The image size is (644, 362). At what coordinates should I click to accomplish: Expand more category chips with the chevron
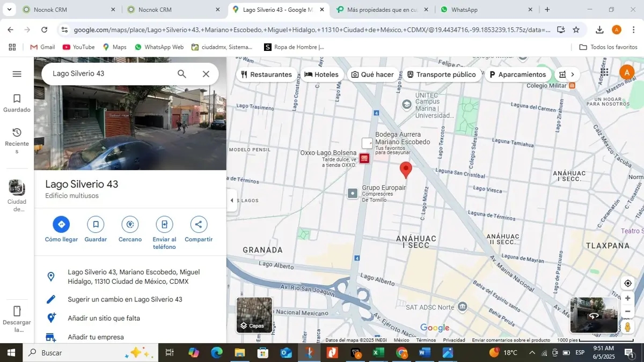[x=572, y=75]
